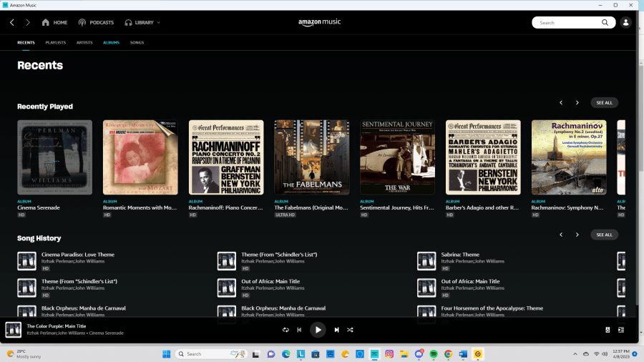
Task: Toggle repeat mode
Action: (286, 330)
